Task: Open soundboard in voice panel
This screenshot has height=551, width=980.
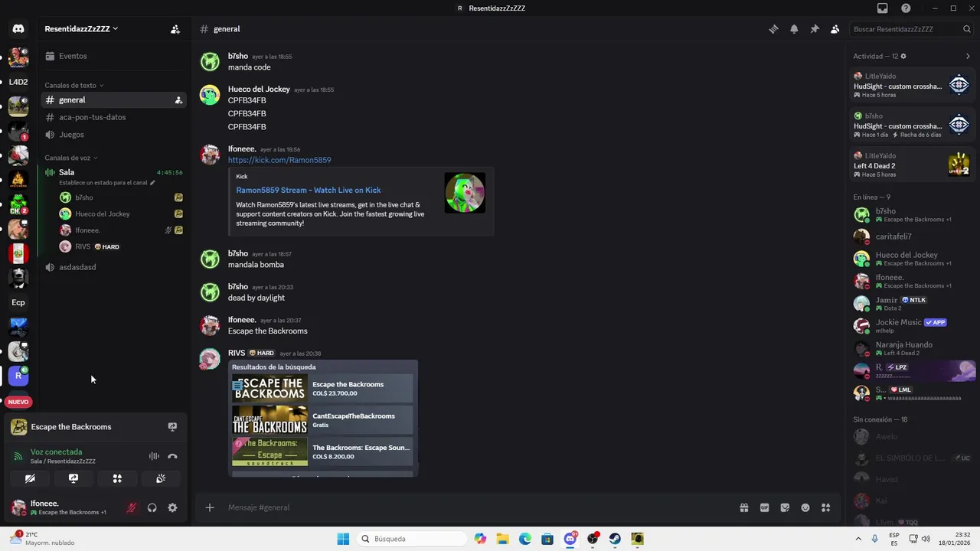Action: coord(161,478)
